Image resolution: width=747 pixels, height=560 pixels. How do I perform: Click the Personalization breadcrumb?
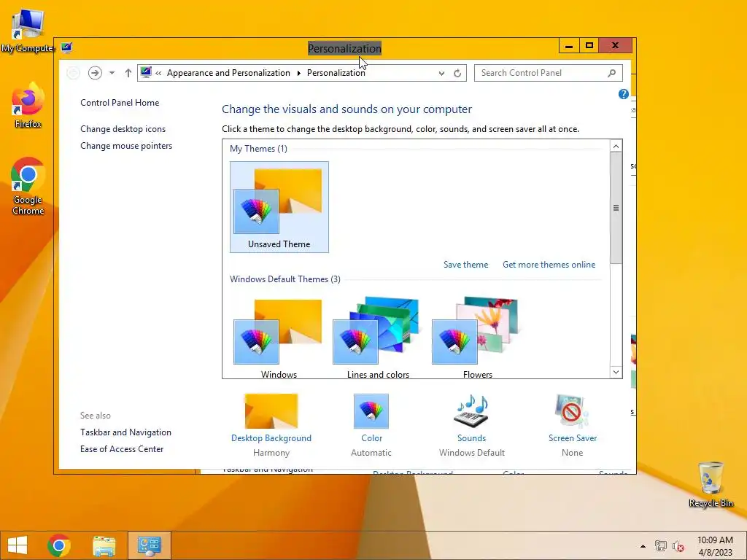(x=336, y=73)
